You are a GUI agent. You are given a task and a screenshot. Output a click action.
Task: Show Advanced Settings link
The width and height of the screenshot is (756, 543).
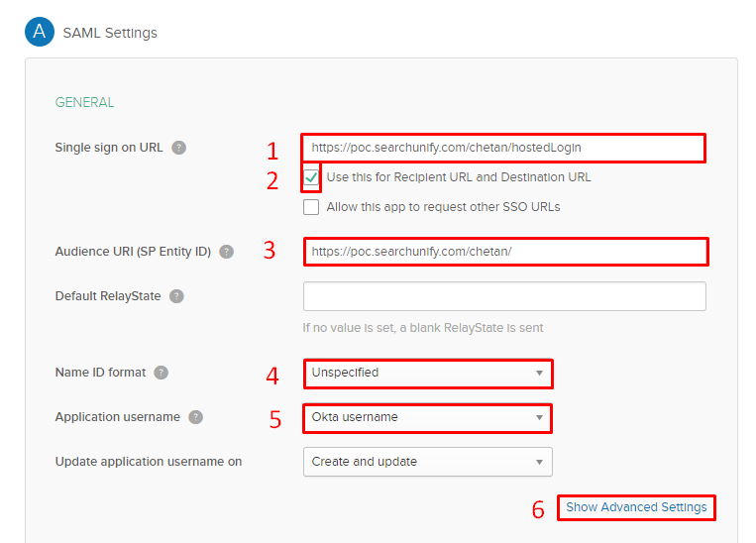click(636, 507)
